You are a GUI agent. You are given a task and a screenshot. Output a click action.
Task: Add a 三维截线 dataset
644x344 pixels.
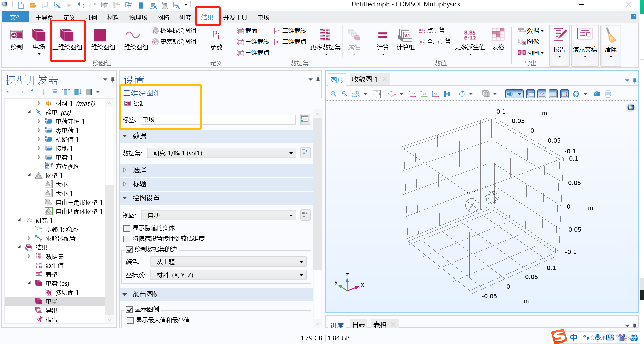coord(253,42)
